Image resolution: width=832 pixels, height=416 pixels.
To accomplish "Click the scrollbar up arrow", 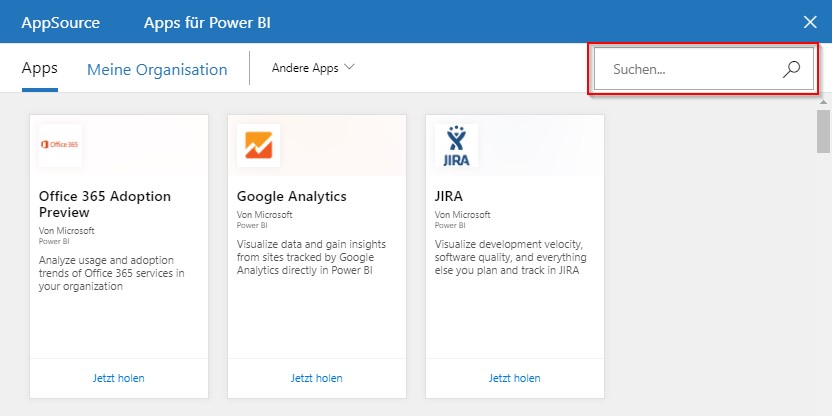I will 823,101.
